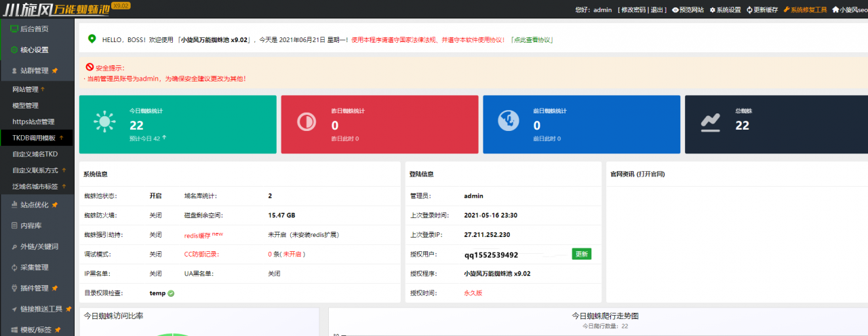Expand the 插件管理 sidebar menu
Viewport: 868px width, 336px height.
click(x=37, y=288)
